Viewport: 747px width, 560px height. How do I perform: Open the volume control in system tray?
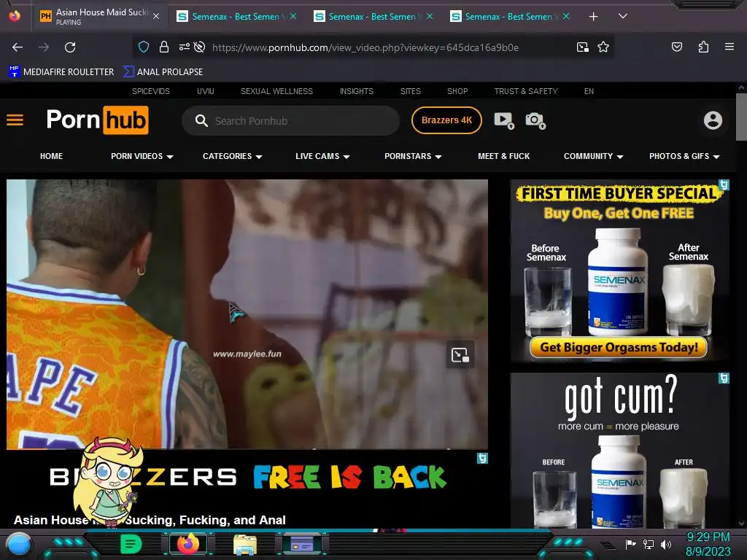click(x=665, y=544)
